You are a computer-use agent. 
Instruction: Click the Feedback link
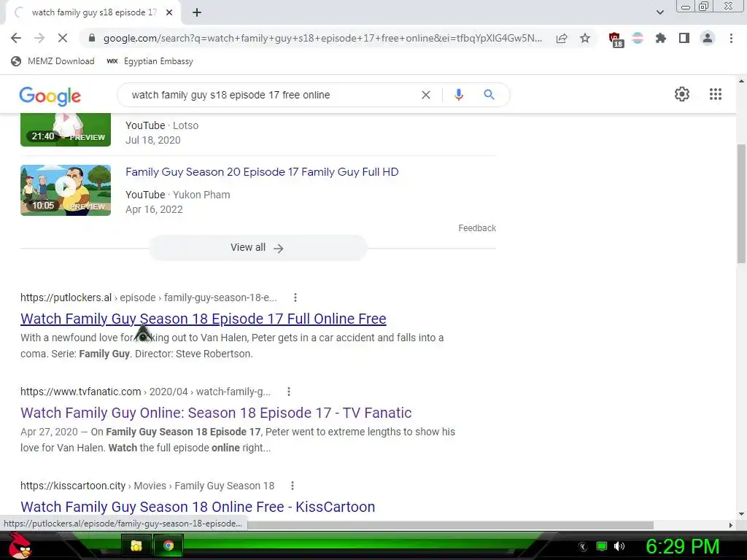tap(477, 228)
